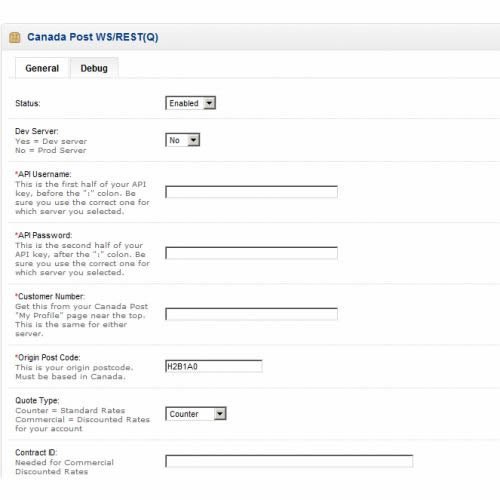The width and height of the screenshot is (500, 500).
Task: Click 'This is the second half of your' text
Action: tap(79, 245)
